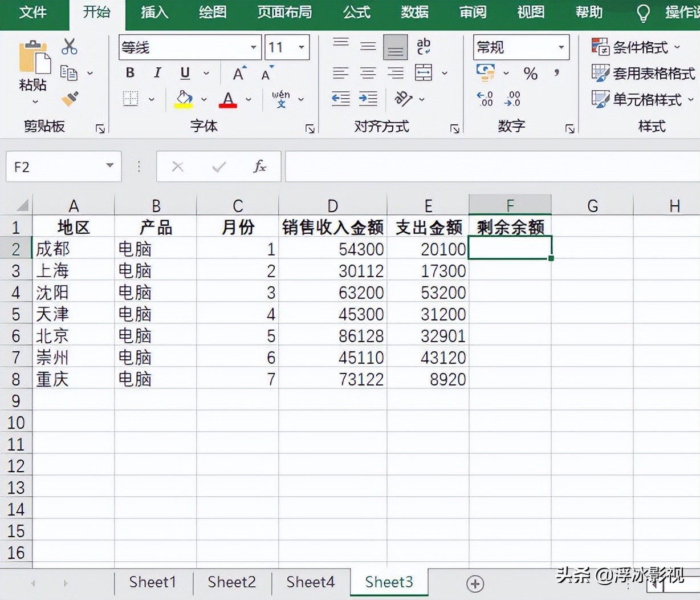
Task: Open 条件格式 conditional formatting
Action: (636, 47)
